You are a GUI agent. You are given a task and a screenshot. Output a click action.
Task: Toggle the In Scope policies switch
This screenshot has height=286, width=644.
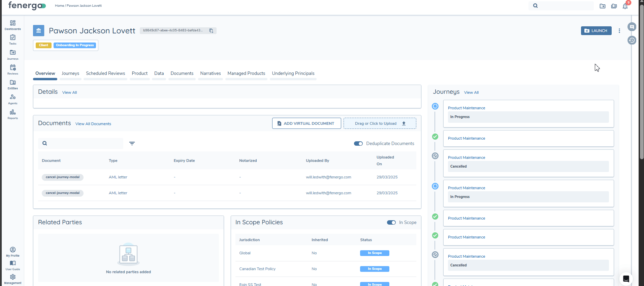click(x=391, y=223)
